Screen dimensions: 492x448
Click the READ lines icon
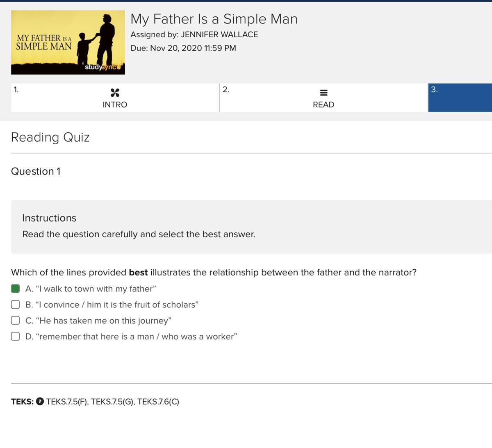click(323, 93)
